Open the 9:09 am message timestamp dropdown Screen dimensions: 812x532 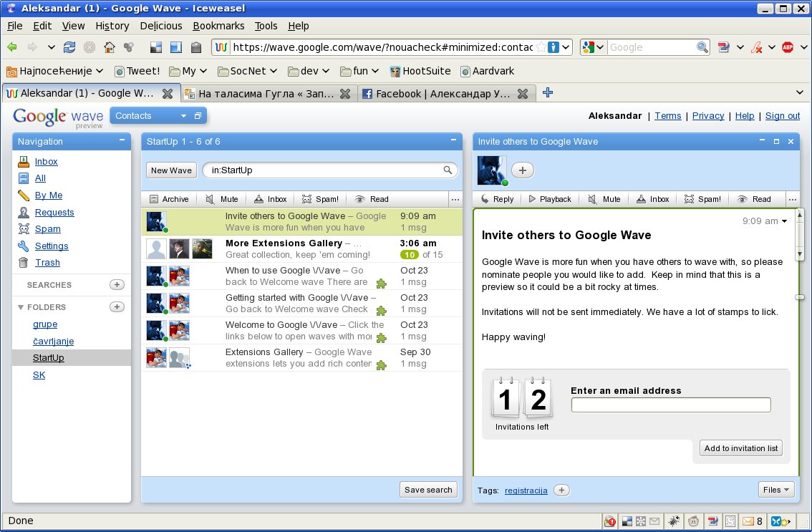point(785,221)
